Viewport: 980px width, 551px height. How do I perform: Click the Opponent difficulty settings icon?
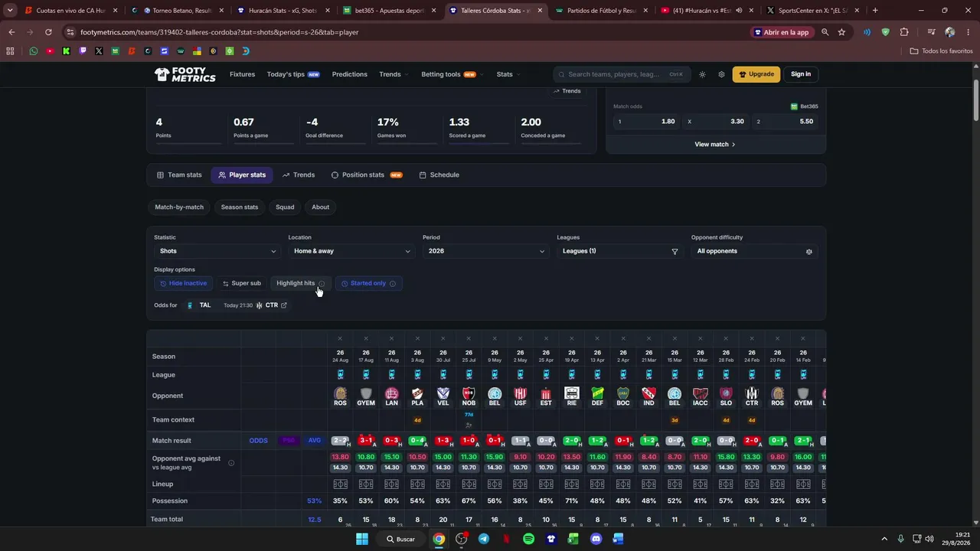pos(808,251)
